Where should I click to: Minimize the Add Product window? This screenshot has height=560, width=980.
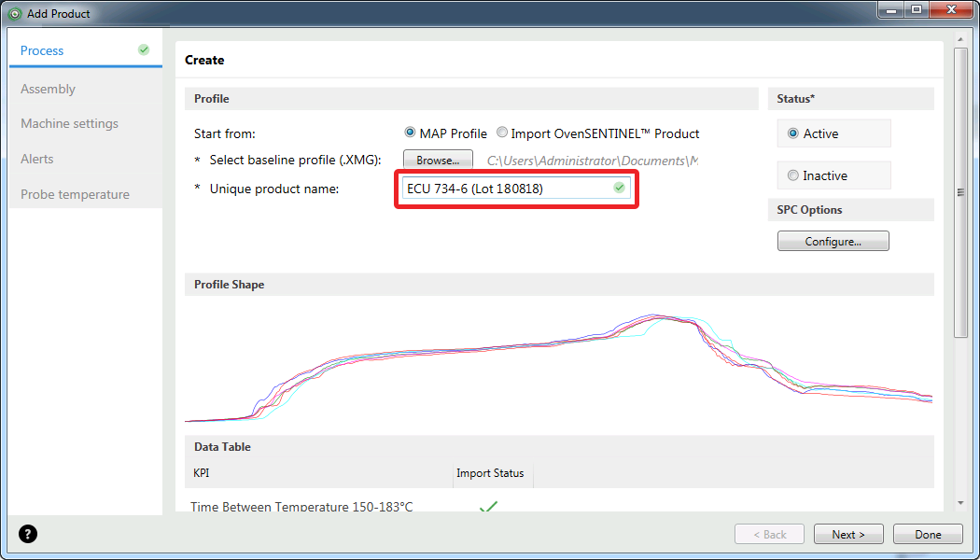(x=892, y=9)
